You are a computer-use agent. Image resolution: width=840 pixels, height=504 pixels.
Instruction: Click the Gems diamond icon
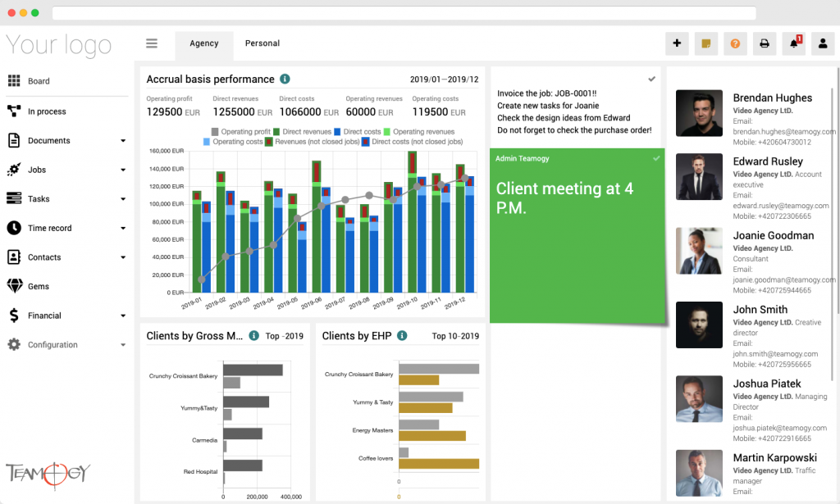point(15,286)
